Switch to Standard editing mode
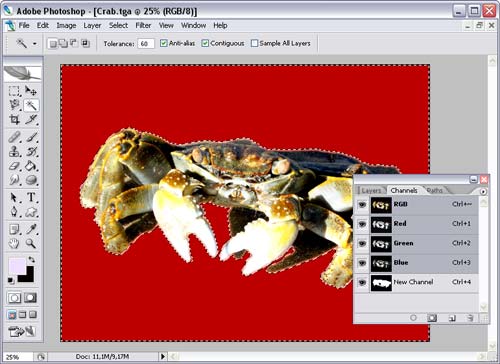The image size is (500, 364). [14, 298]
